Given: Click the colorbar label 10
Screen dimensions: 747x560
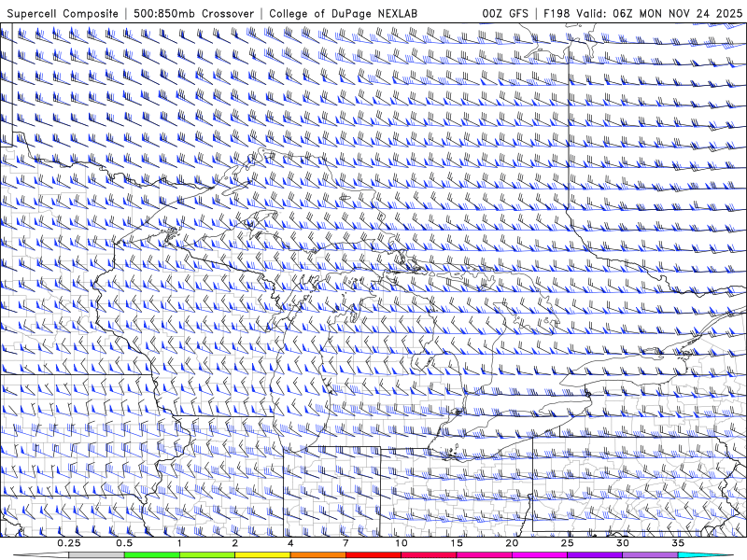Looking at the screenshot, I should tap(402, 543).
